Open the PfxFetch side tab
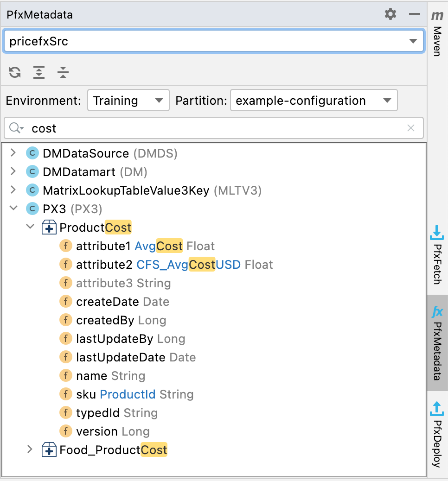 (x=437, y=255)
